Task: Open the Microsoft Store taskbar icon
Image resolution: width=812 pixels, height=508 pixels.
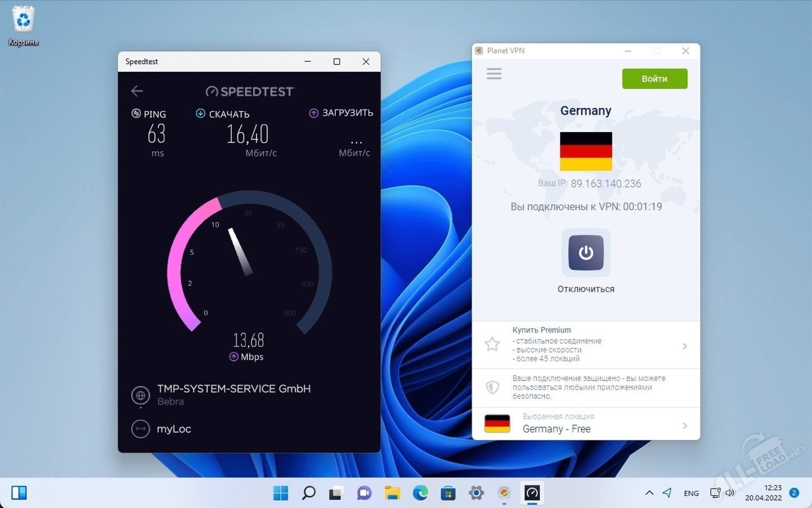Action: [448, 493]
